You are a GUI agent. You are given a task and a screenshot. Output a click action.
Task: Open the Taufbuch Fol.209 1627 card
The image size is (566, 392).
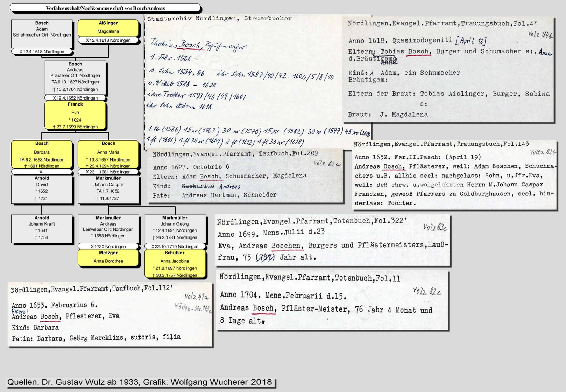point(245,175)
